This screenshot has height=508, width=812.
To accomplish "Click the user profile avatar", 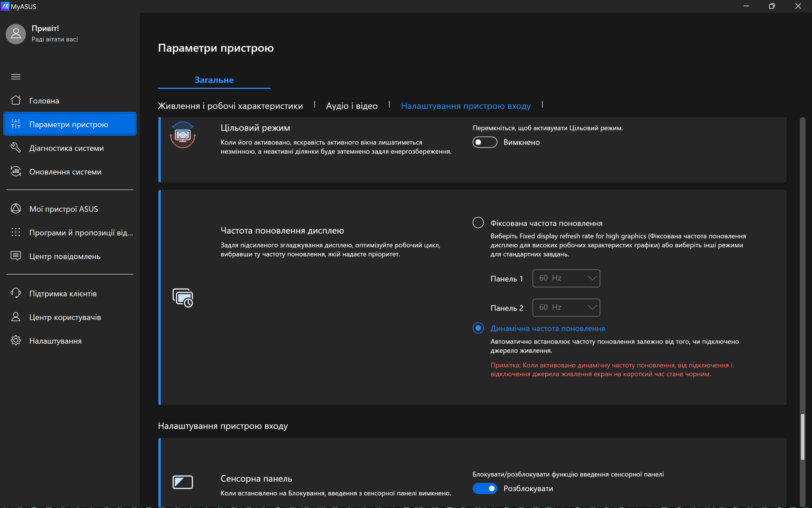I will point(16,34).
